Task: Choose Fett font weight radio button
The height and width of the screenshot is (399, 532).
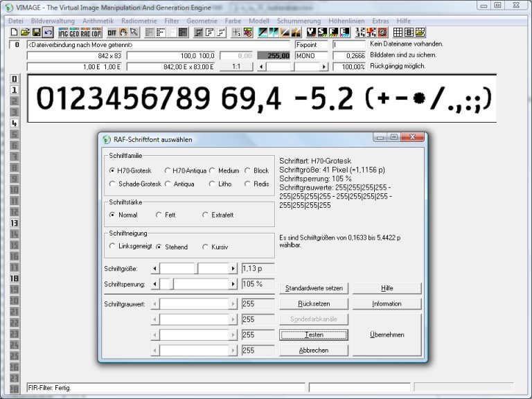Action: pyautogui.click(x=159, y=215)
